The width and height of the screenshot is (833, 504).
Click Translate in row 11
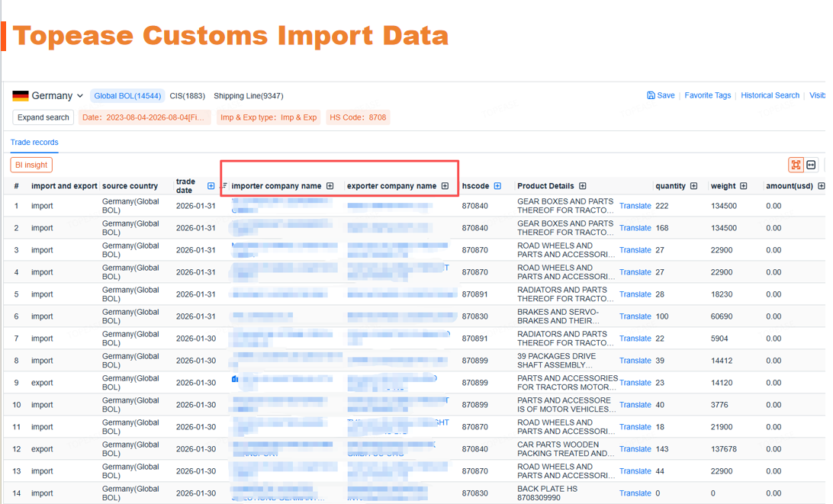[x=635, y=427]
